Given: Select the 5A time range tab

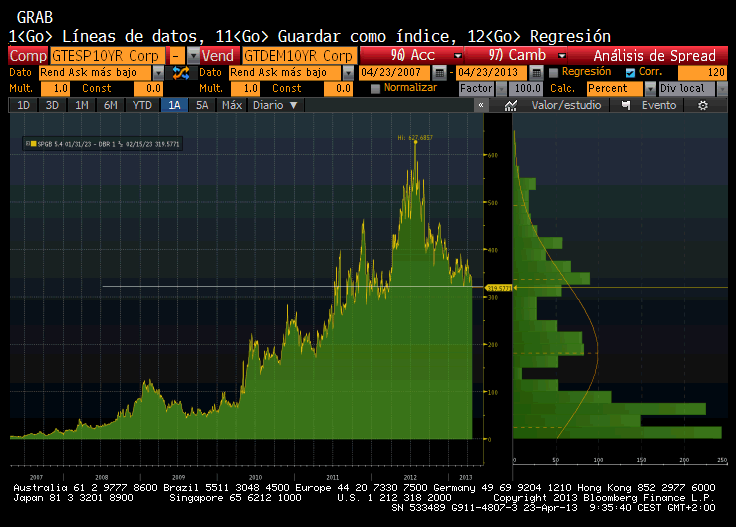Looking at the screenshot, I should (x=202, y=105).
